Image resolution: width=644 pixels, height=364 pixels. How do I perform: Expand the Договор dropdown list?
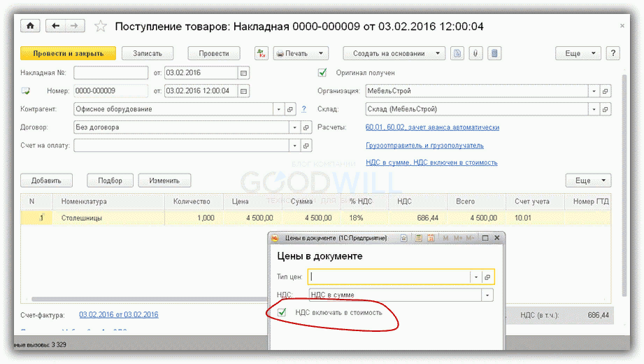(294, 127)
